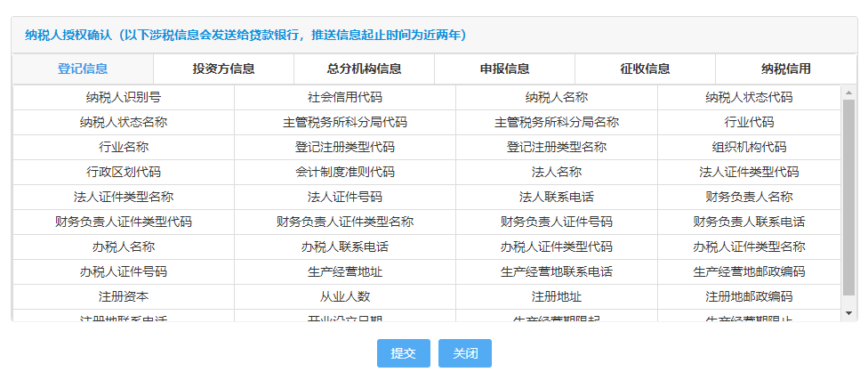Select the 法人联系电话 cell
The height and width of the screenshot is (380, 868).
click(x=557, y=198)
